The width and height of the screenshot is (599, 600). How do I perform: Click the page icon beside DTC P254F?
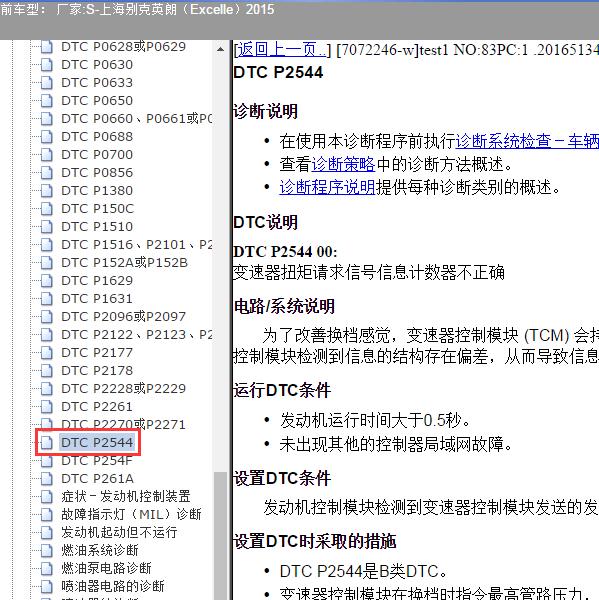click(x=46, y=460)
